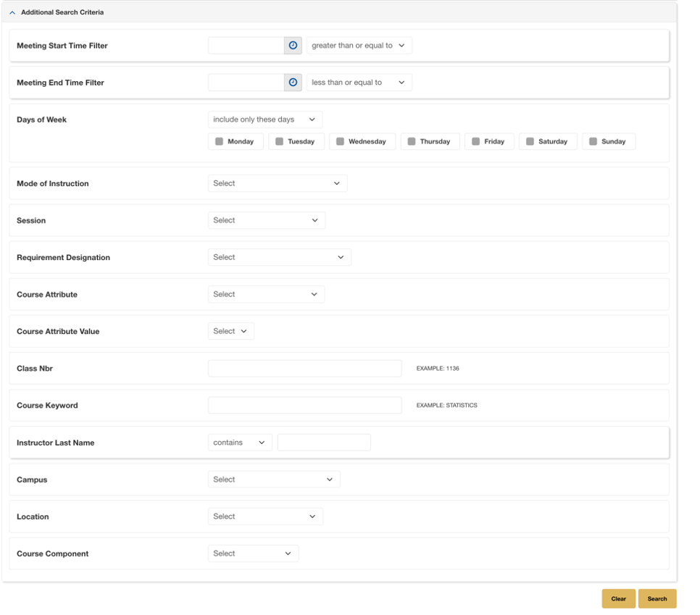This screenshot has height=615, width=700.
Task: Open the Campus selection dropdown
Action: pyautogui.click(x=274, y=479)
